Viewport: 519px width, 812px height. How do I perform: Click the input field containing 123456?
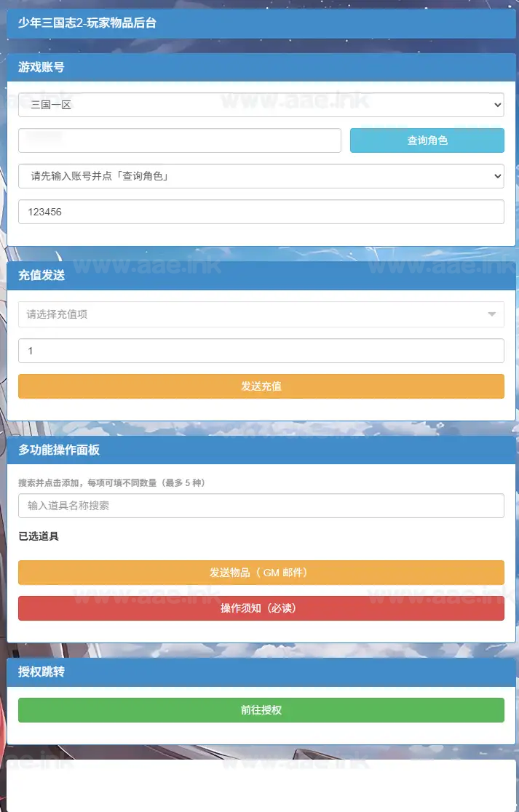[261, 212]
